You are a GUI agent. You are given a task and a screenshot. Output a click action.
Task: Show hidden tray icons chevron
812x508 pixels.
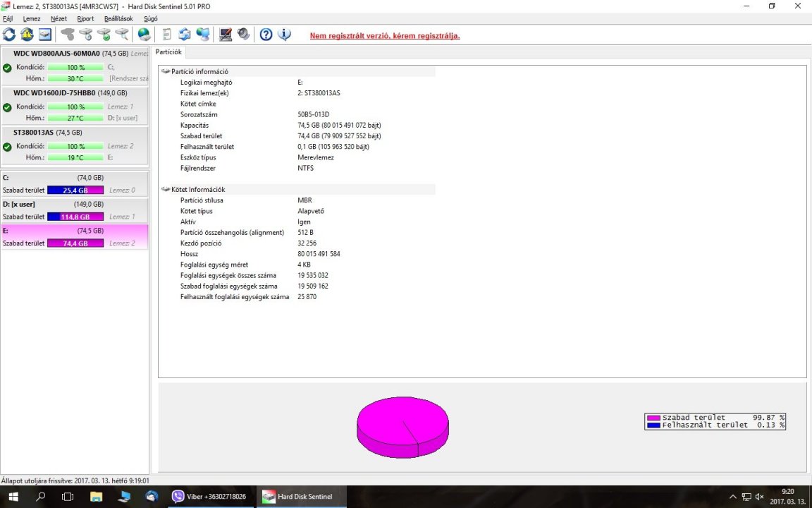[732, 497]
